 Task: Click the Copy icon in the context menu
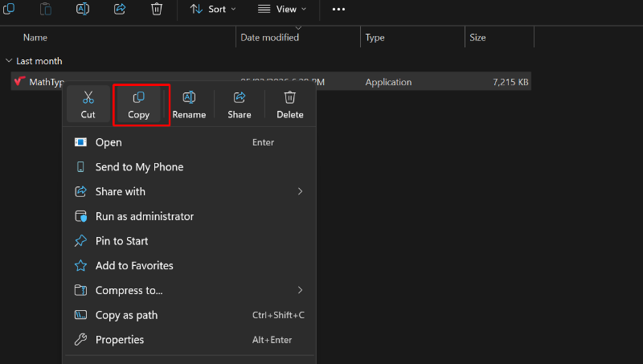138,98
